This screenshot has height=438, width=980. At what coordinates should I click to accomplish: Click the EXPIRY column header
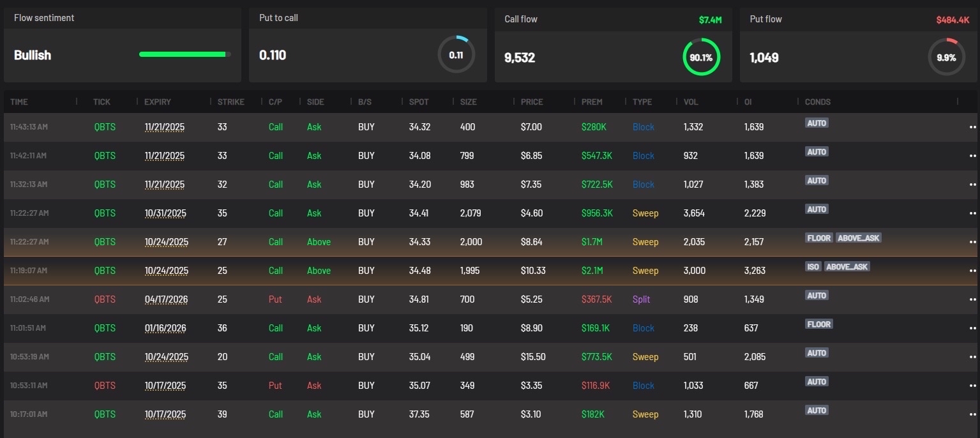click(x=157, y=102)
